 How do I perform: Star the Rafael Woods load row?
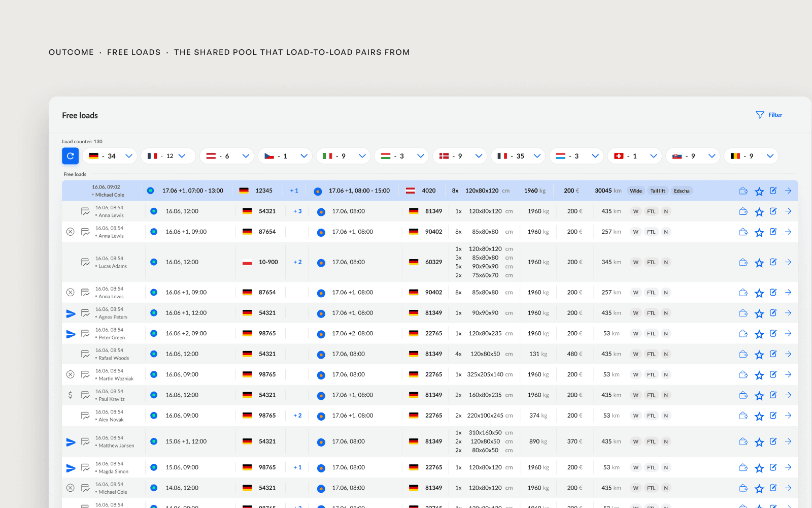pyautogui.click(x=759, y=355)
